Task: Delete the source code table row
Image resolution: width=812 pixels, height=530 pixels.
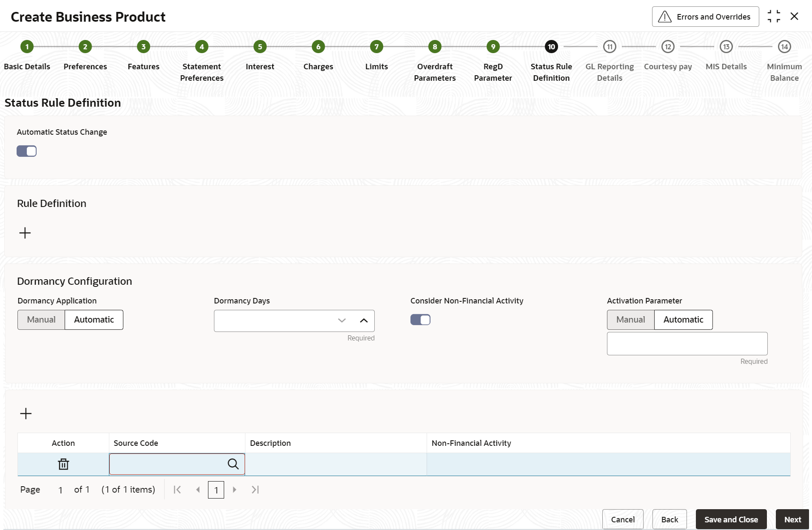Action: pos(63,464)
